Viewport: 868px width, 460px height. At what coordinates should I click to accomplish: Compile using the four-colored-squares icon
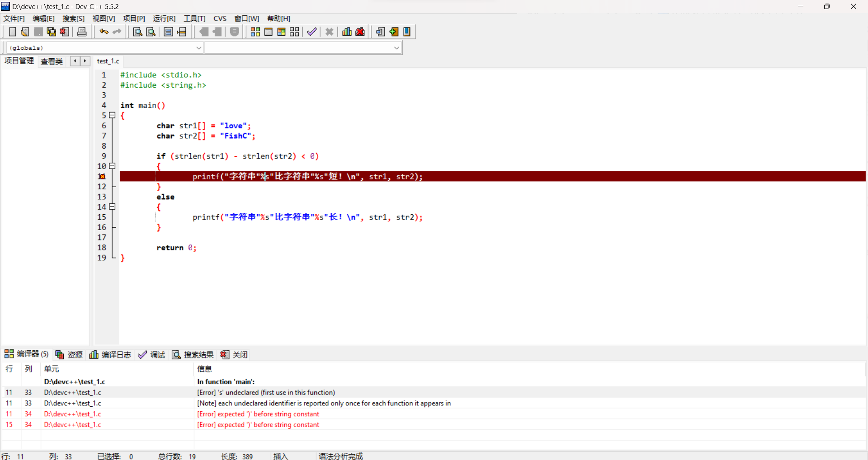click(x=255, y=32)
